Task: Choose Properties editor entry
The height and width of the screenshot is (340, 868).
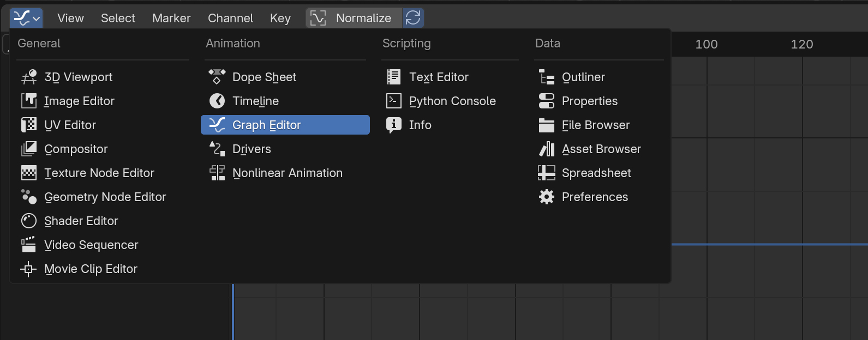Action: [599, 101]
